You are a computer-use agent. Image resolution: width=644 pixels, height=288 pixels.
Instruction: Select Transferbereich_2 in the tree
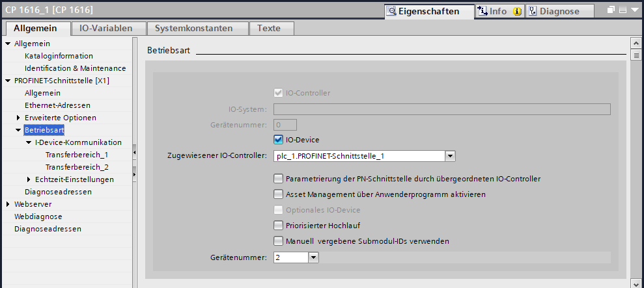point(77,167)
